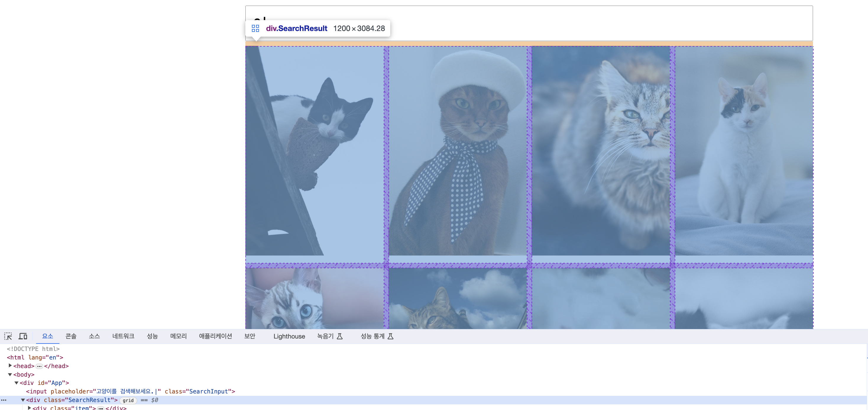This screenshot has height=410, width=868.
Task: Click the flask icon next to 성능 통계
Action: (391, 336)
